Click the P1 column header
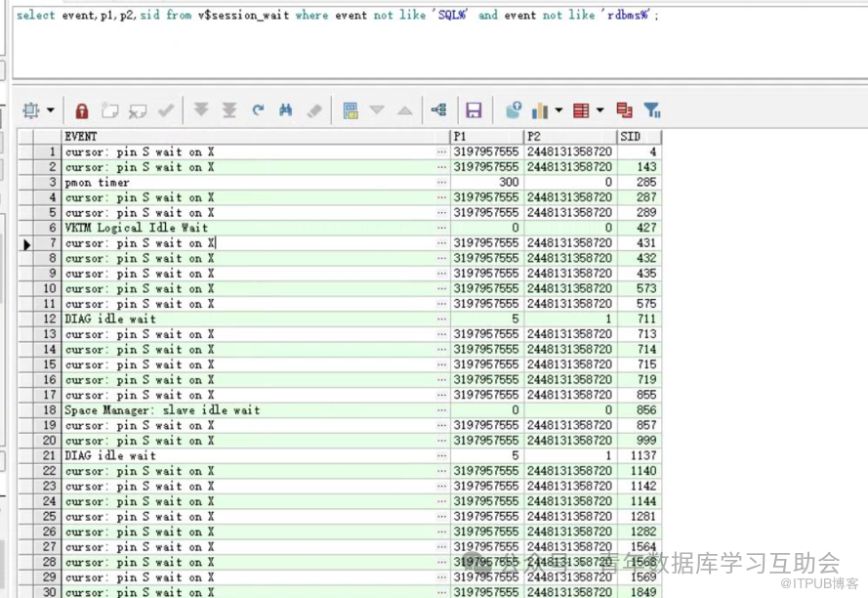The height and width of the screenshot is (598, 868). tap(487, 137)
